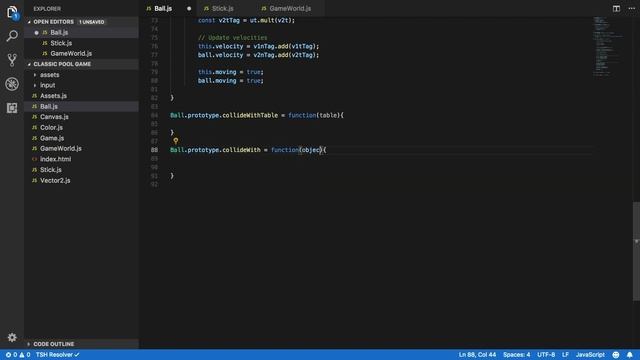This screenshot has height=360, width=640.
Task: Click the '1 UNSAVED' badge
Action: pyautogui.click(x=91, y=22)
